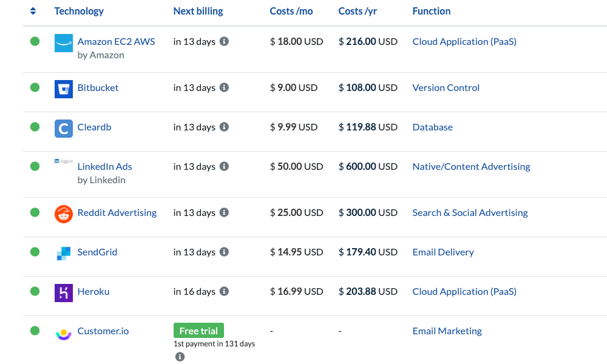Click the Bitbucket logo icon
Screen dimensions: 607x364
[64, 89]
